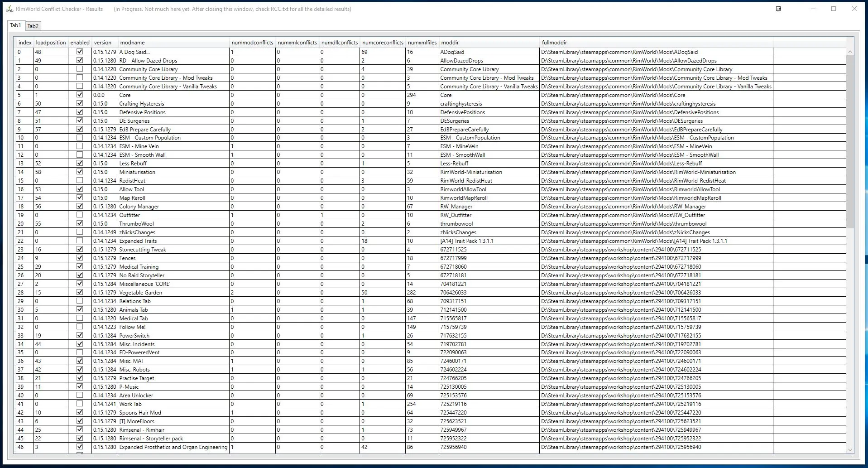This screenshot has height=468, width=868.
Task: Enable ESM - Mine Vein checkbox
Action: tap(80, 146)
